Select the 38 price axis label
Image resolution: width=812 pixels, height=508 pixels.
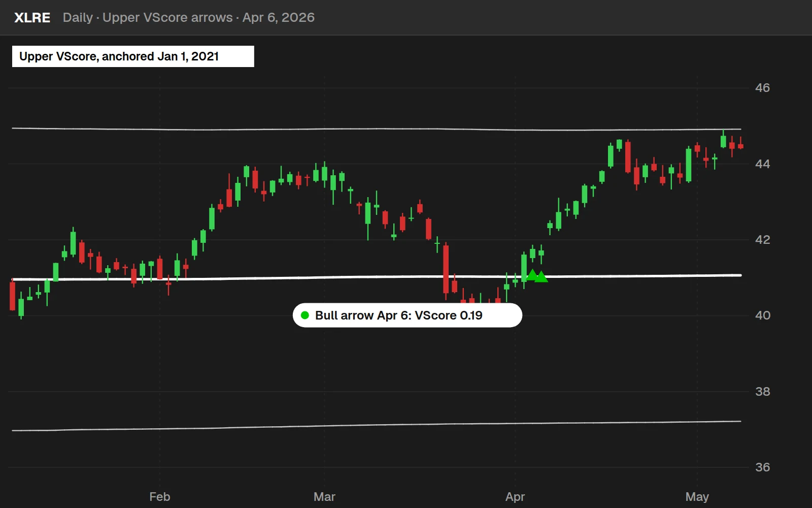coord(762,392)
